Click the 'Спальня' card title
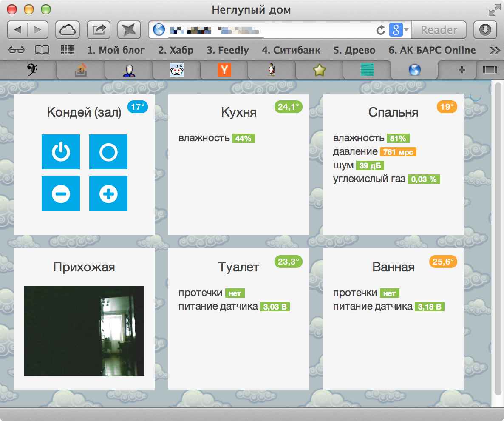The image size is (504, 421). [x=393, y=112]
